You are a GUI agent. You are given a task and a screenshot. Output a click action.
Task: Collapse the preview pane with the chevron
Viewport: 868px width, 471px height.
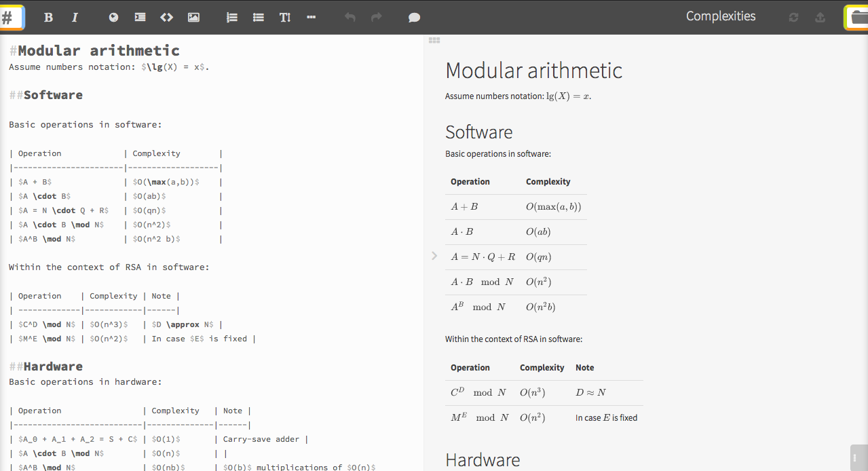click(434, 256)
